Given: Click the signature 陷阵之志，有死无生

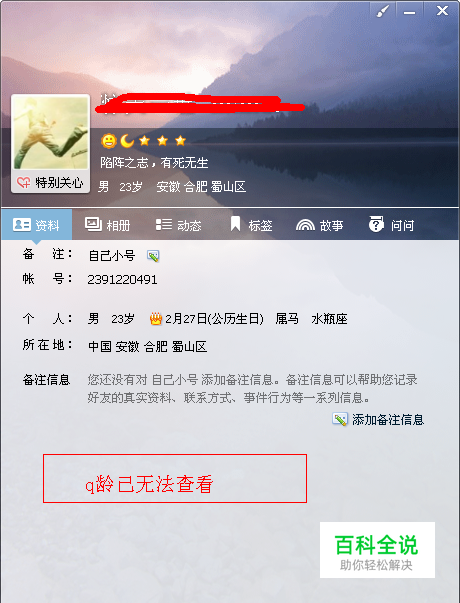Looking at the screenshot, I should coord(154,163).
